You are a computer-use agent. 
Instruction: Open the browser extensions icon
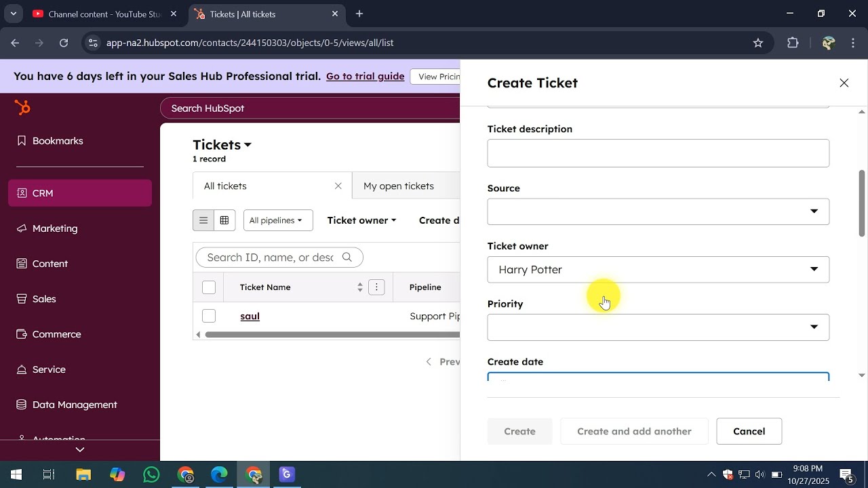point(793,43)
